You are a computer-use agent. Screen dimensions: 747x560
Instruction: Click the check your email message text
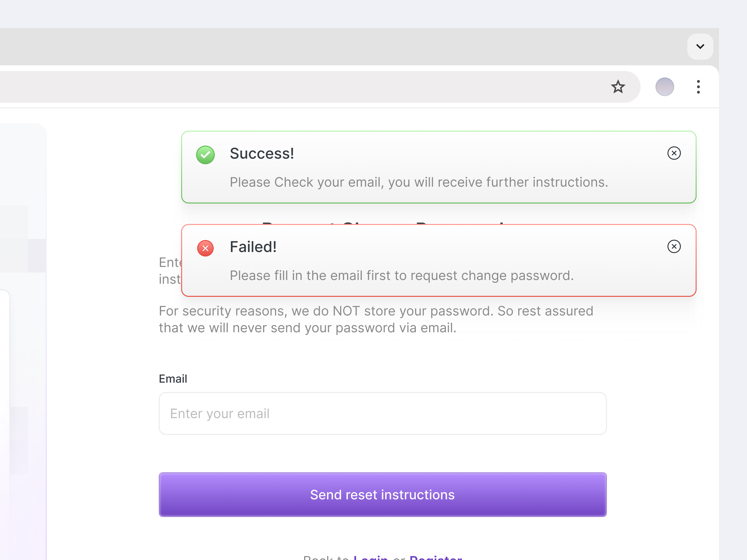419,182
